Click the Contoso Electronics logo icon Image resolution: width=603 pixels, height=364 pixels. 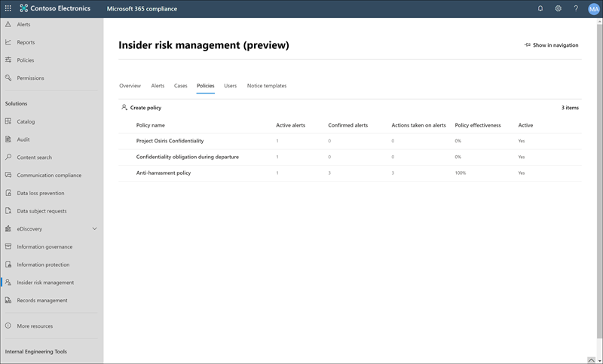(x=24, y=8)
